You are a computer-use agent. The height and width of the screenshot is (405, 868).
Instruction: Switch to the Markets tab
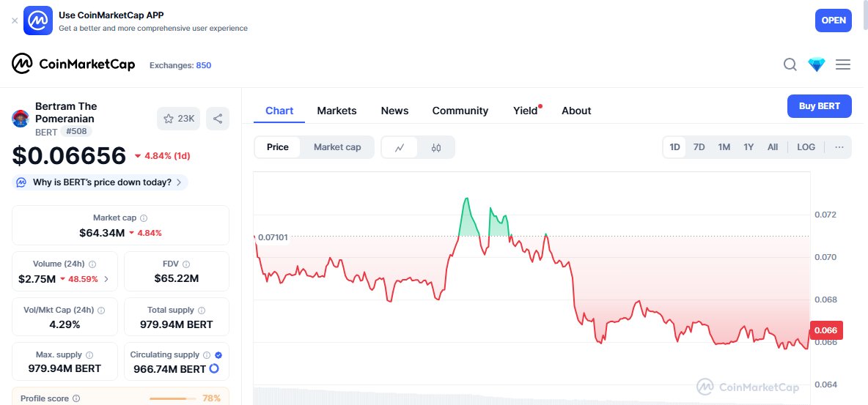(x=336, y=111)
